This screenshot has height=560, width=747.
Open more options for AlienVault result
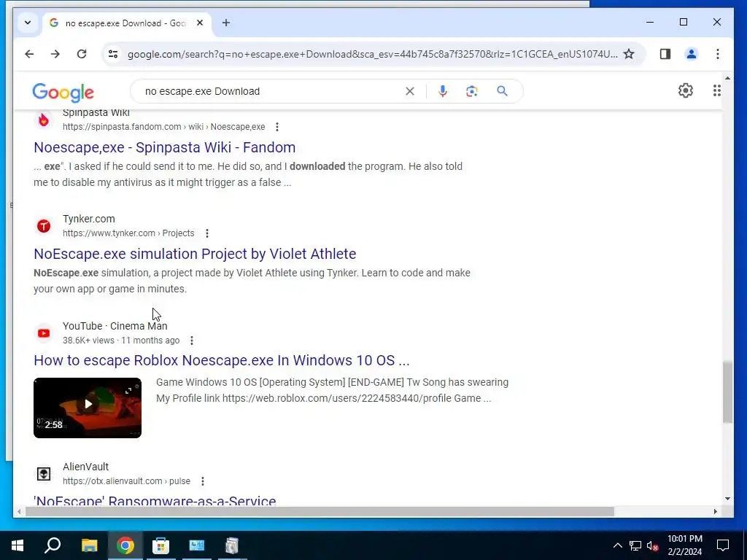tap(203, 481)
